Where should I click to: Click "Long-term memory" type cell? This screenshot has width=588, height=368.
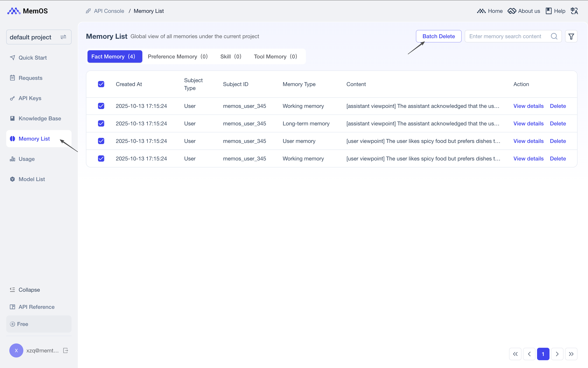click(x=306, y=123)
